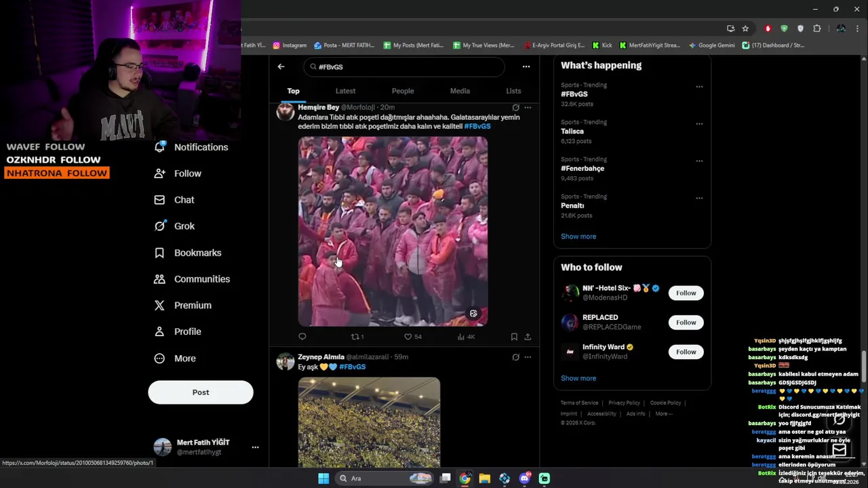
Task: Switch to the People tab
Action: (x=403, y=91)
